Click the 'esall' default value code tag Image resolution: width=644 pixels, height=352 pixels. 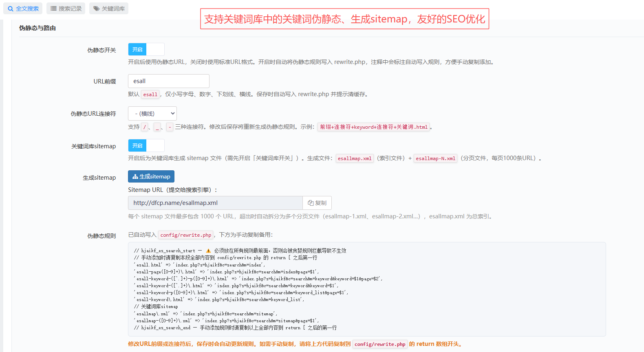click(x=150, y=95)
